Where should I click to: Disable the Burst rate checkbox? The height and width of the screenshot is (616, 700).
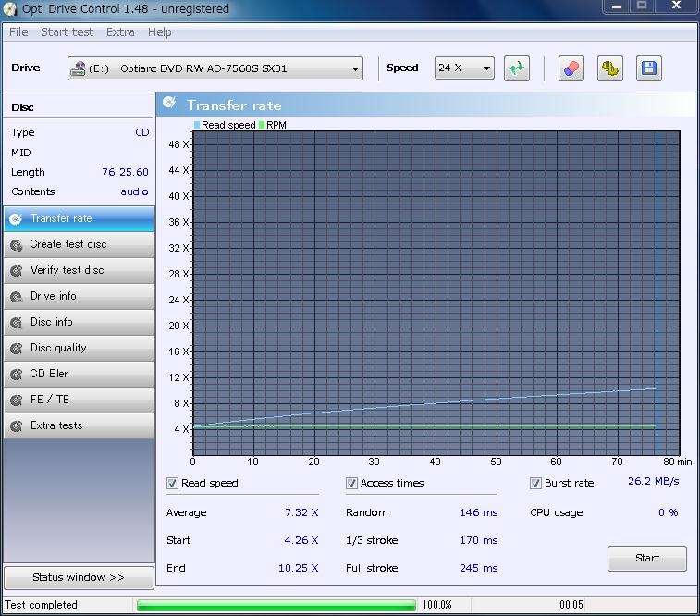[535, 483]
